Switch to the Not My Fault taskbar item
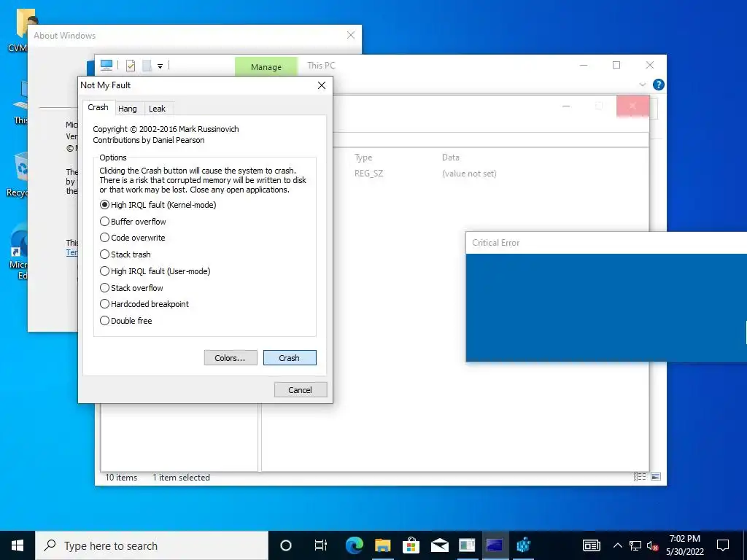747x560 pixels. 495,545
